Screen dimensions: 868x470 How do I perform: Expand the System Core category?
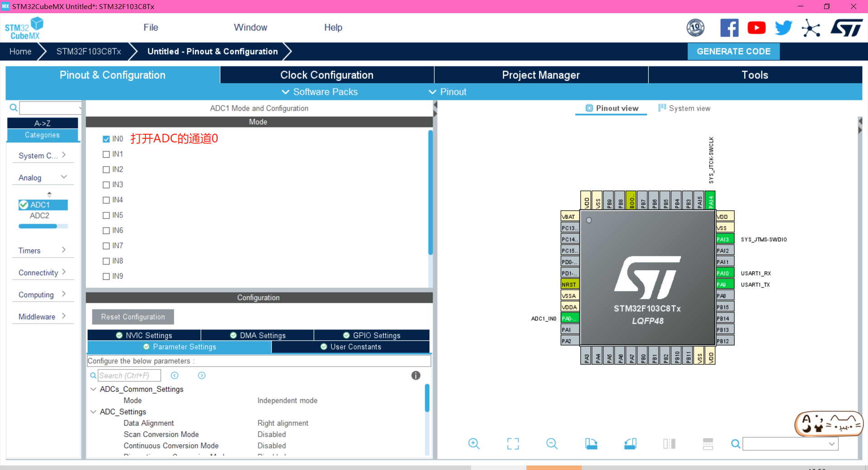42,155
